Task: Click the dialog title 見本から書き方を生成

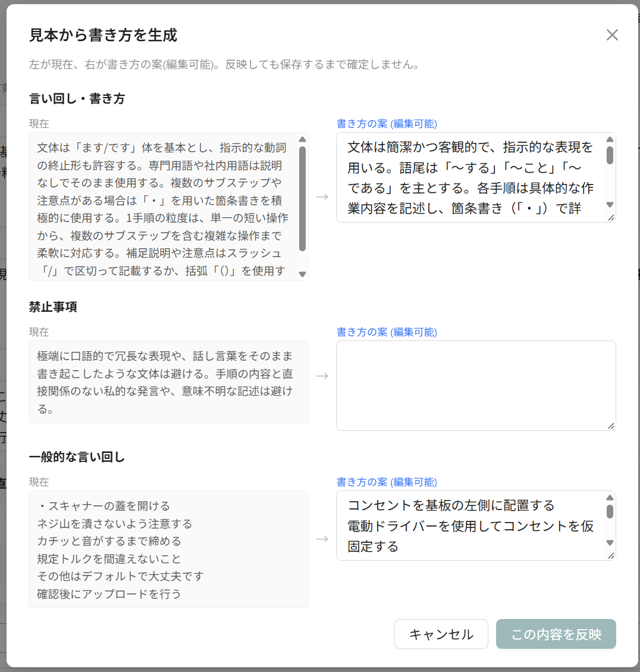Action: tap(103, 35)
